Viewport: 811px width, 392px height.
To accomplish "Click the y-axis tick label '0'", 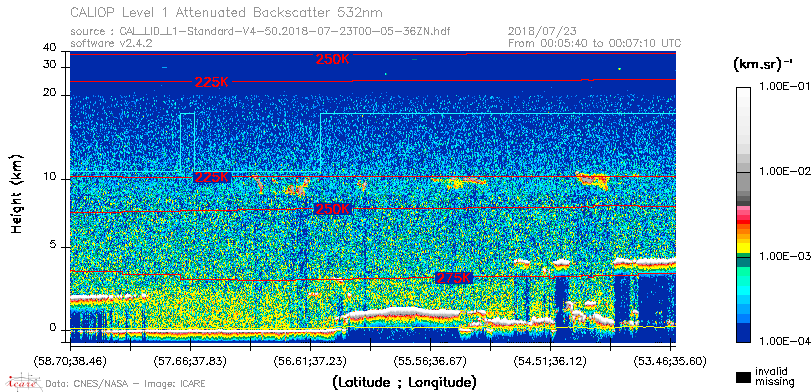I will (53, 328).
